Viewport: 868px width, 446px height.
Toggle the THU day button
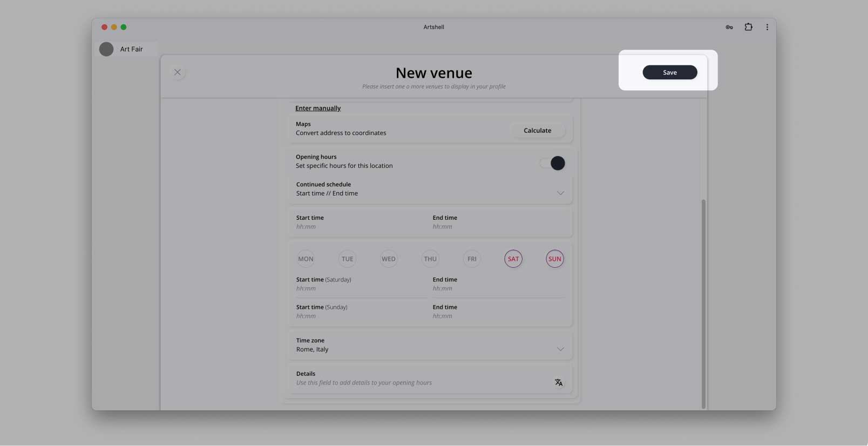(x=430, y=259)
